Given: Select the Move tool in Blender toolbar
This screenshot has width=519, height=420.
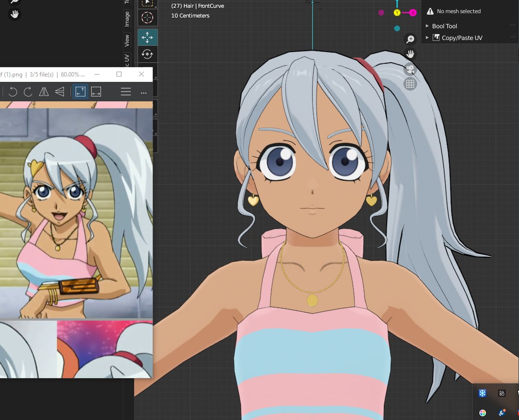Looking at the screenshot, I should point(147,37).
